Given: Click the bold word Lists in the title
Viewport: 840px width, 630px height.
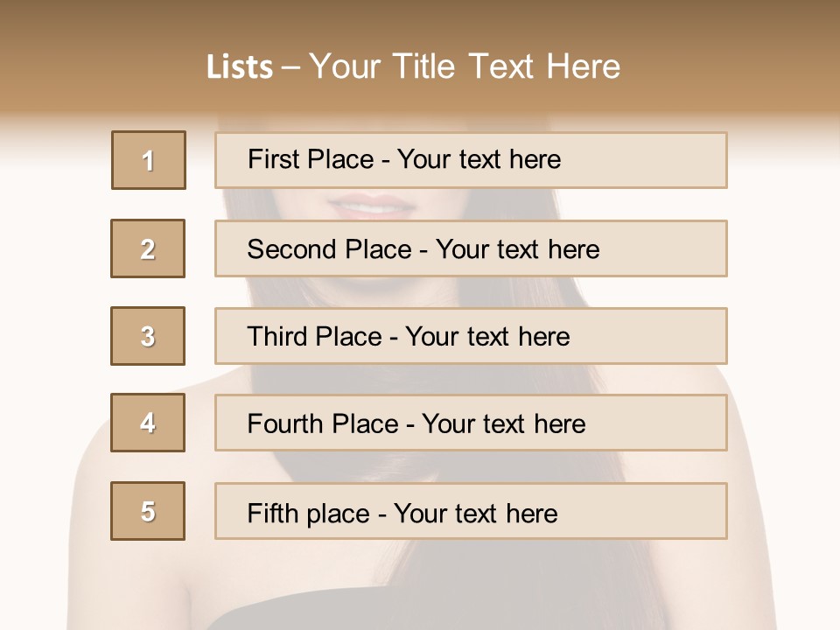Looking at the screenshot, I should click(x=239, y=67).
